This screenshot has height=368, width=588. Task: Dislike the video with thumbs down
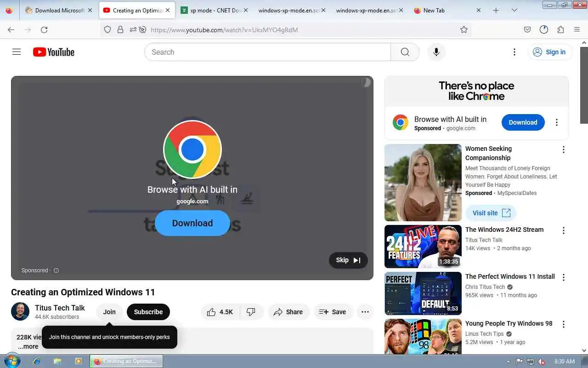251,312
